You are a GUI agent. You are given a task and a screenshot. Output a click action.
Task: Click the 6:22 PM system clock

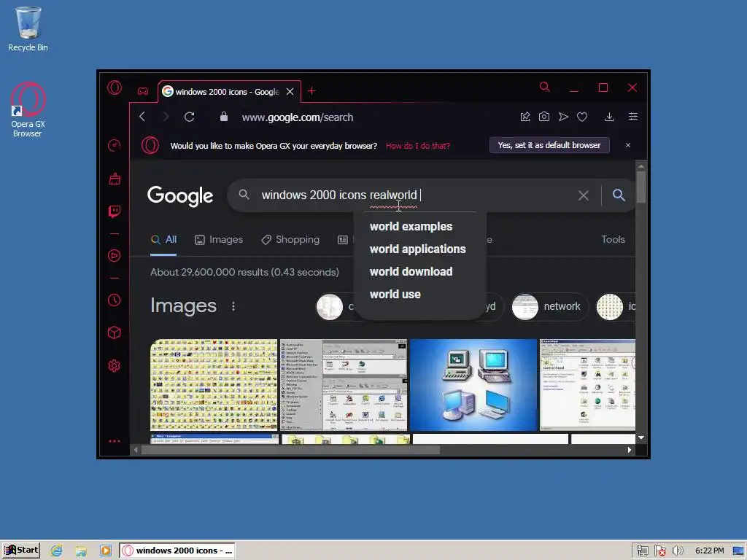coord(709,551)
